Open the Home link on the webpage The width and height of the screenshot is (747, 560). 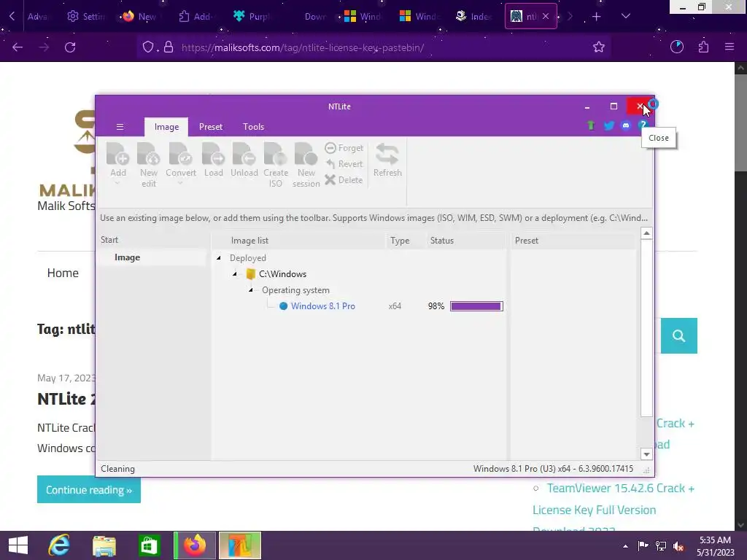pyautogui.click(x=63, y=273)
